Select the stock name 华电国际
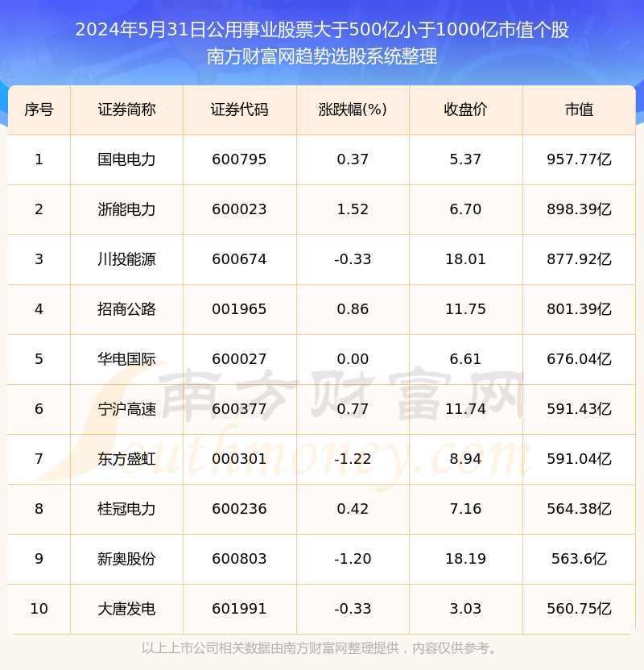The height and width of the screenshot is (670, 644). 126,359
